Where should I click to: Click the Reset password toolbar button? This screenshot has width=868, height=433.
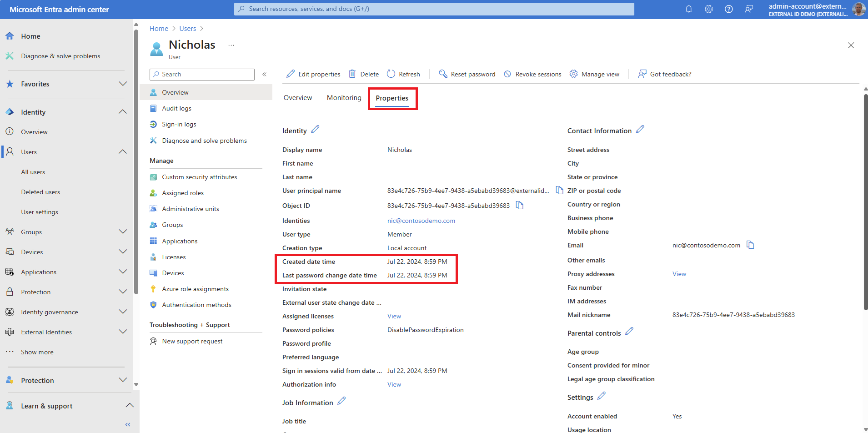(x=467, y=74)
